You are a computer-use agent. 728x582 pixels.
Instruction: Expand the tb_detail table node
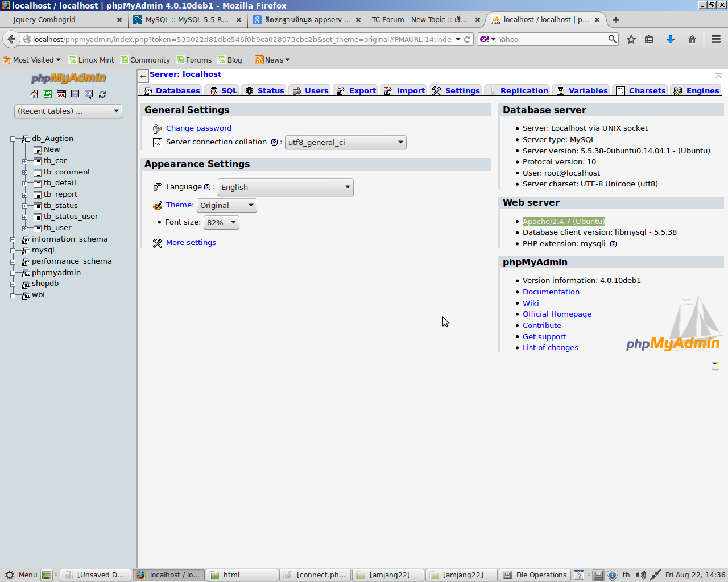click(x=24, y=184)
